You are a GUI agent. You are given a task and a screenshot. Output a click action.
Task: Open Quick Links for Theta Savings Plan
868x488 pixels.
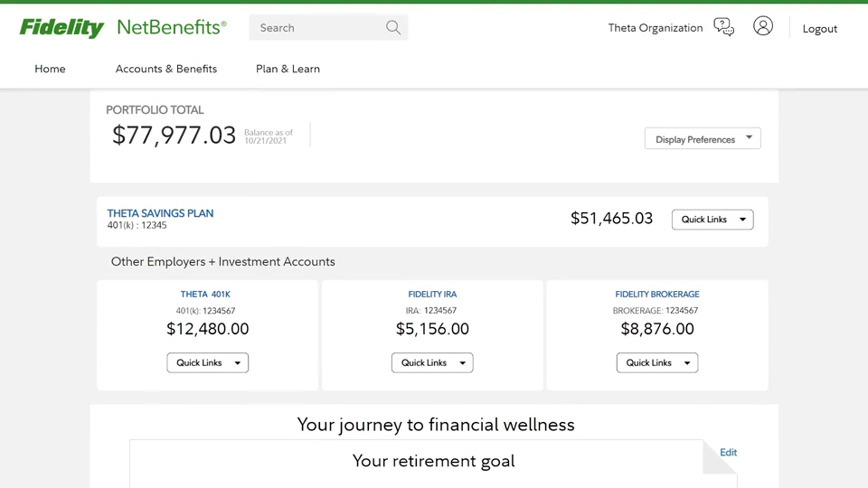(x=712, y=220)
